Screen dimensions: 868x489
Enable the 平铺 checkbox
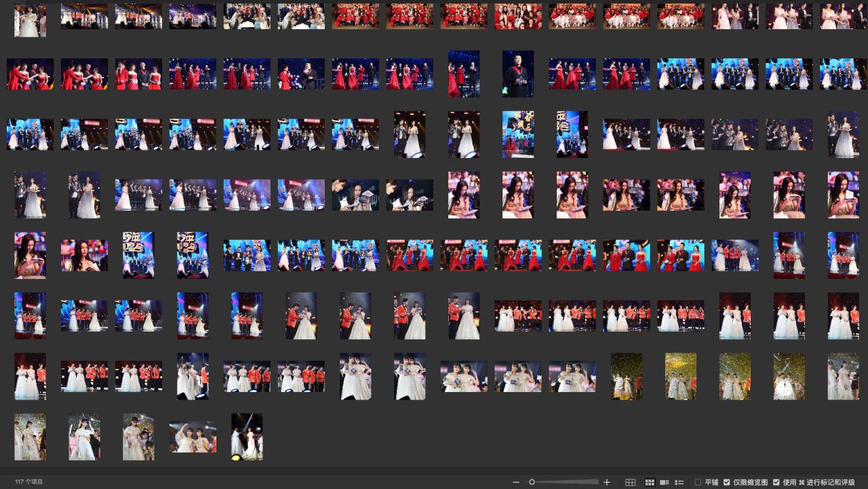(698, 482)
